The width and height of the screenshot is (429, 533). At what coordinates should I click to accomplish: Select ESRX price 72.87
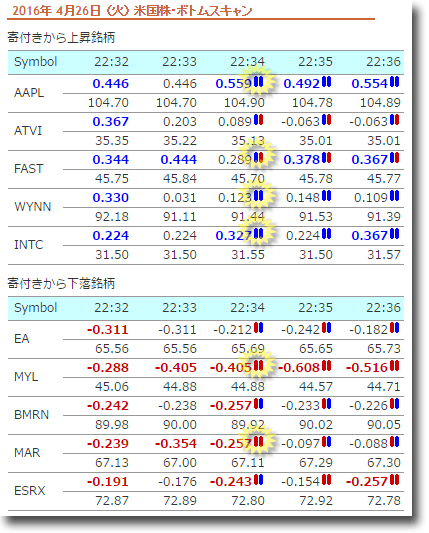click(112, 501)
